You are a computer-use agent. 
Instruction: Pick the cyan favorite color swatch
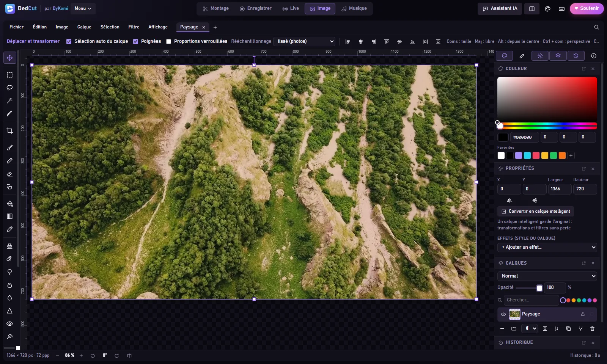[x=527, y=155]
